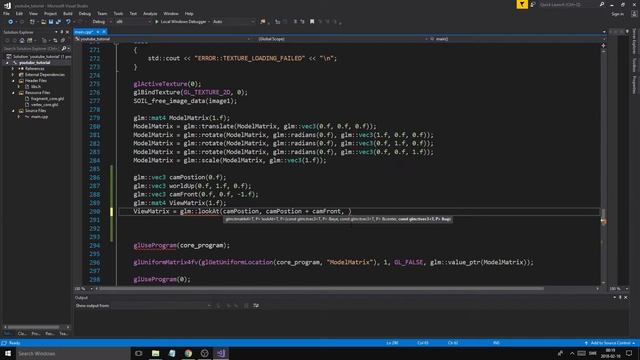
Task: Open the Help menu
Action: (189, 13)
